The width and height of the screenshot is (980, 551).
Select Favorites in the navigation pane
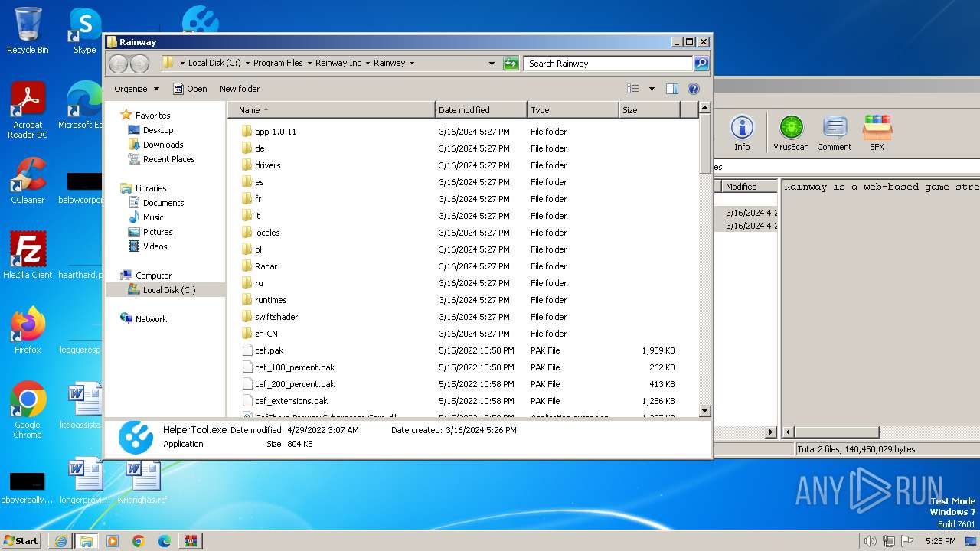pos(152,116)
